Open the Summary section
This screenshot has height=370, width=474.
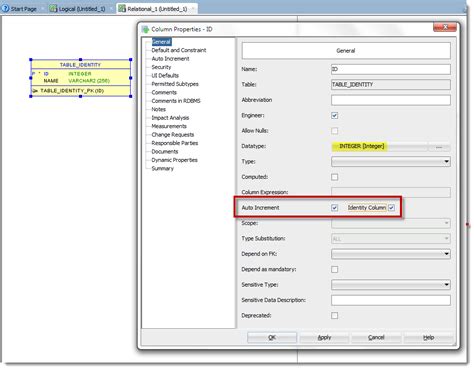click(163, 168)
